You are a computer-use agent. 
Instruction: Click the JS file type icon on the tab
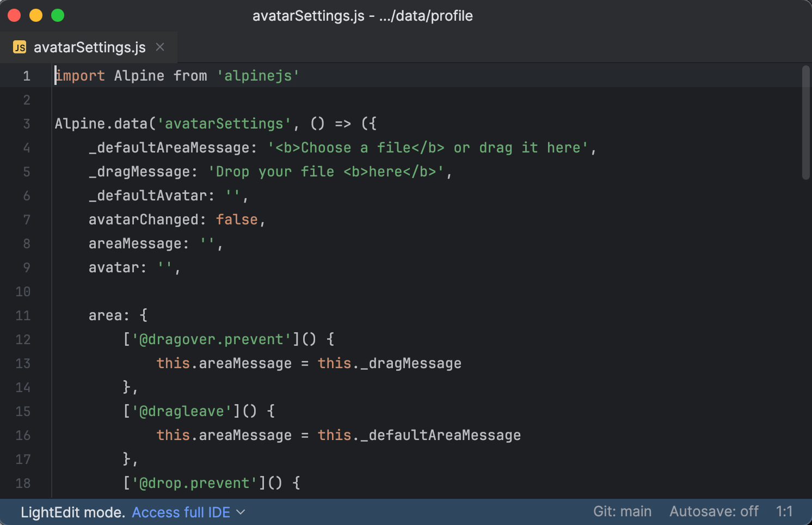(20, 47)
